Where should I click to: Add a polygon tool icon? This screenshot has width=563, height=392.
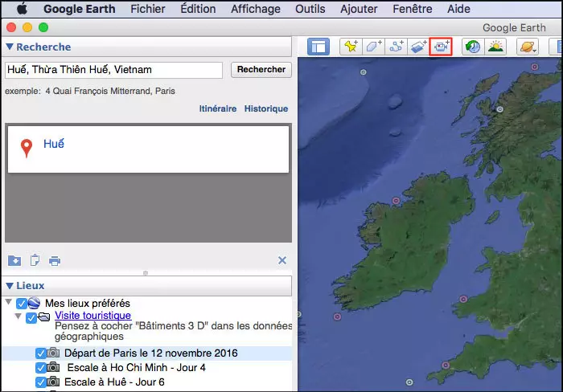[373, 47]
